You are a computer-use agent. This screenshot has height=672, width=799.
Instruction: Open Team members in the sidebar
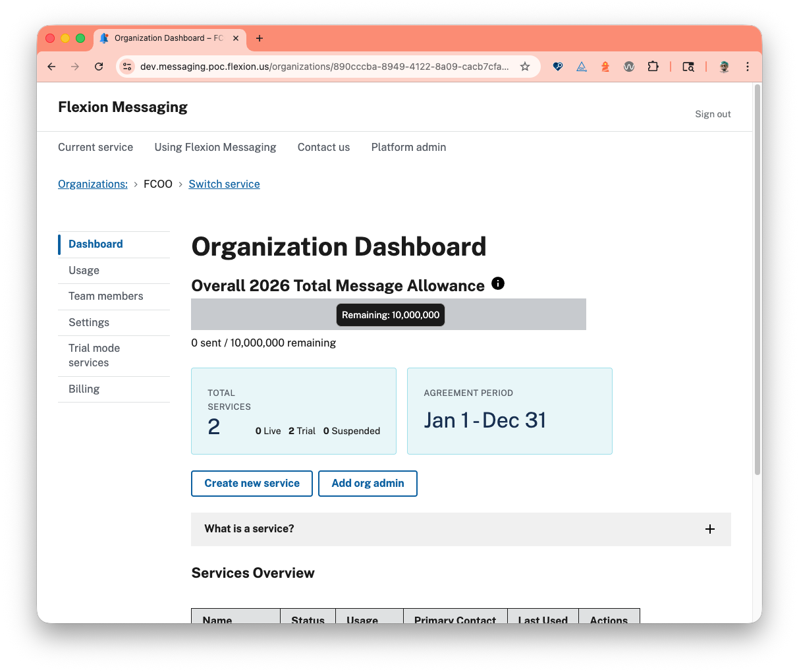(x=114, y=296)
